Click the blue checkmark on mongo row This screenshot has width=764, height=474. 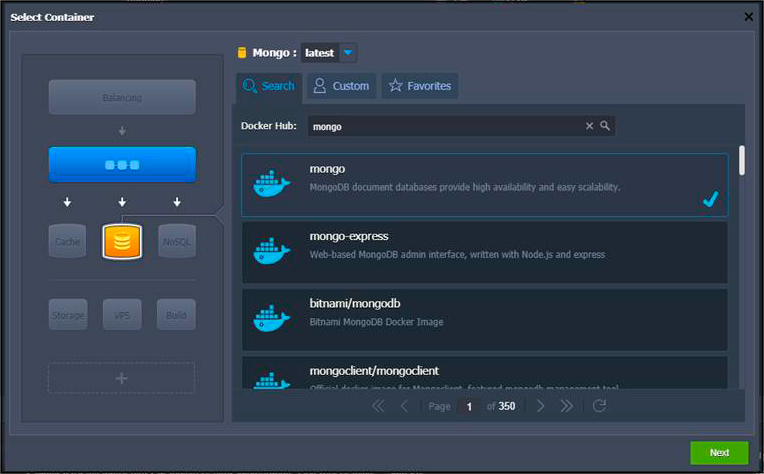pos(710,199)
